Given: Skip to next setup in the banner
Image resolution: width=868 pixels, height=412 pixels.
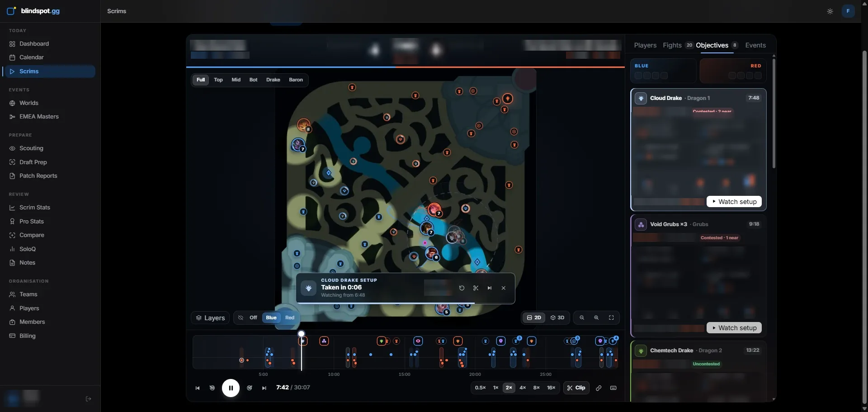Looking at the screenshot, I should (490, 288).
